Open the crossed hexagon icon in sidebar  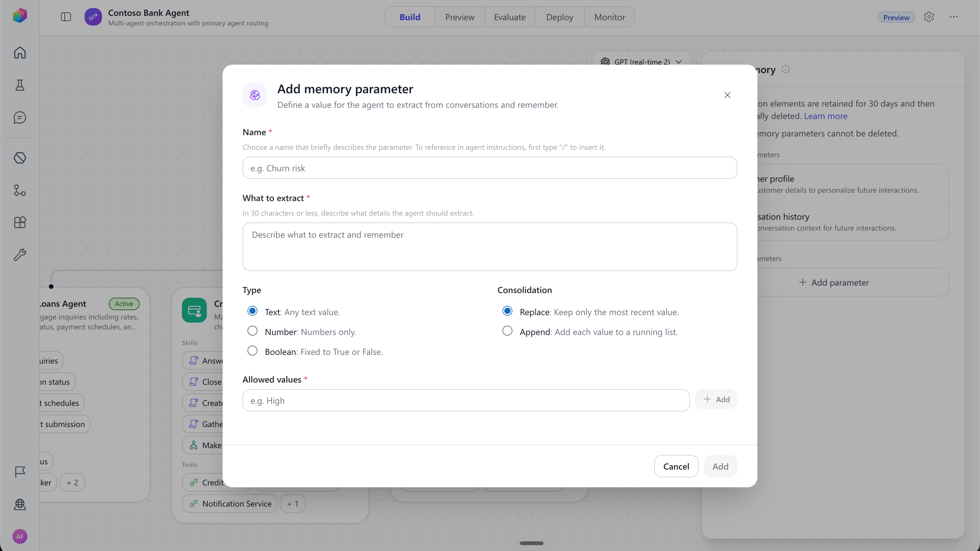pos(20,158)
